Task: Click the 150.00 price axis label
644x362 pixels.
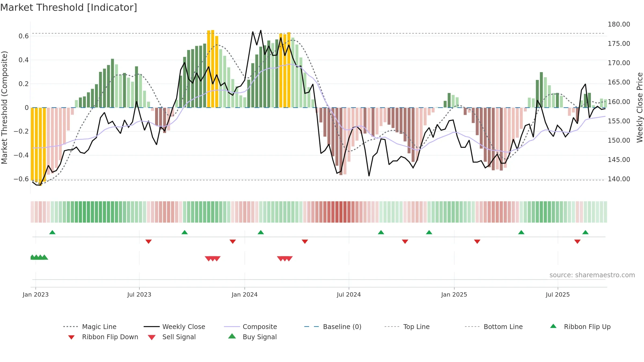Action: [619, 141]
